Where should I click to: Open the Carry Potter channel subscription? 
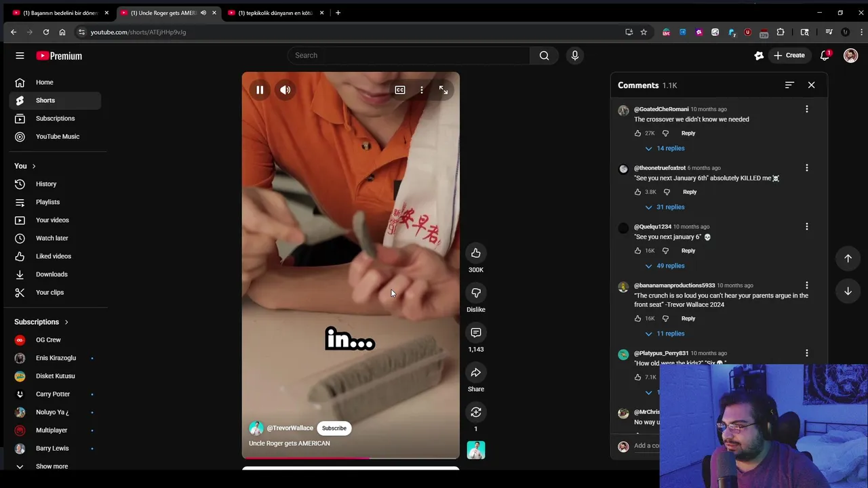tap(54, 394)
